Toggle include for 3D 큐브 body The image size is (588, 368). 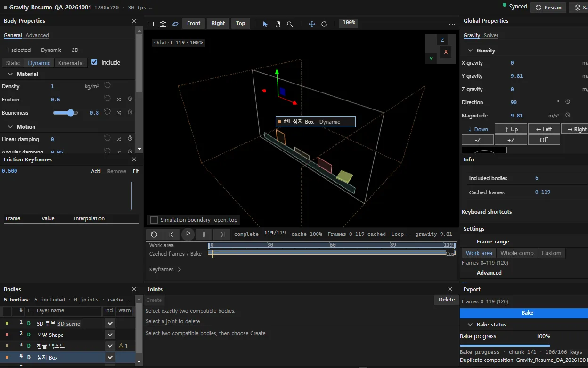pos(110,323)
